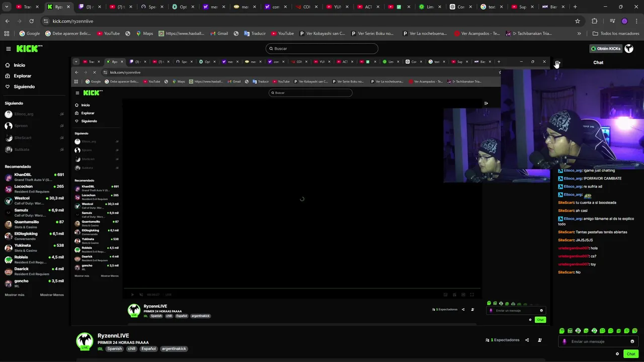Open followed channel Spreen
This screenshot has width=644, height=362.
click(x=34, y=126)
